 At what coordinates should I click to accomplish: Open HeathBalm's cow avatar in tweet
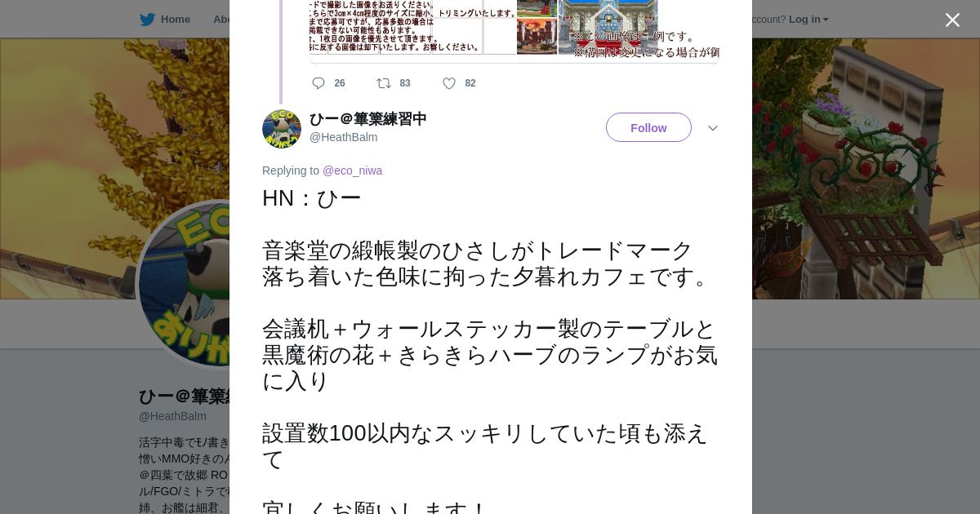[x=282, y=129]
